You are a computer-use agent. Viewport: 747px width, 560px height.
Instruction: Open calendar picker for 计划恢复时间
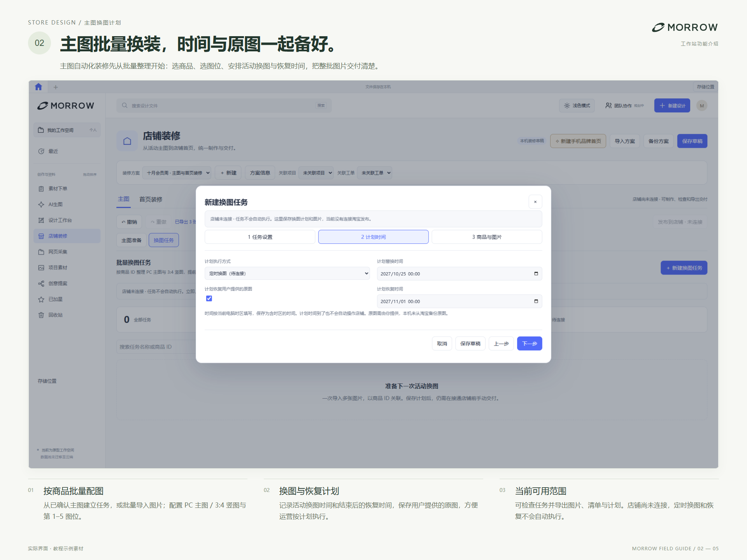click(x=536, y=301)
